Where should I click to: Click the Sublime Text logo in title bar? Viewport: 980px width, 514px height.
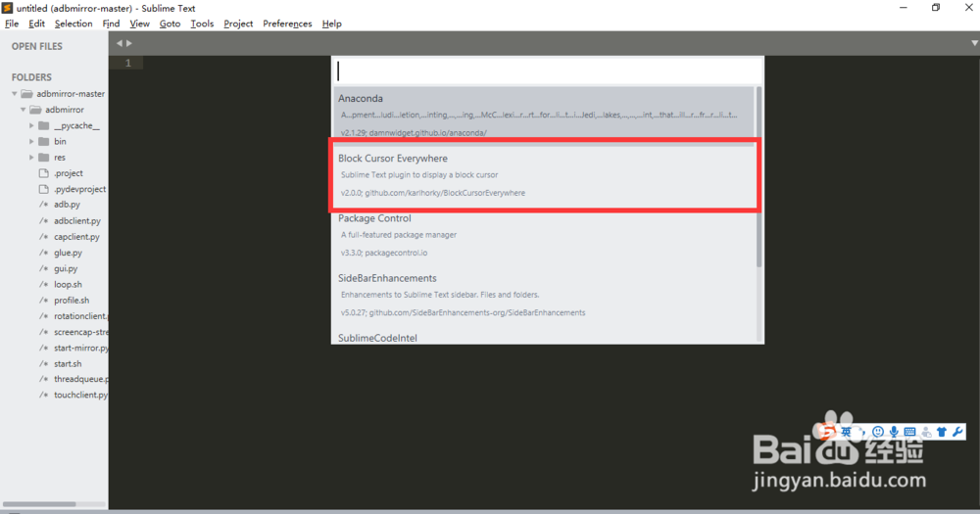click(7, 8)
